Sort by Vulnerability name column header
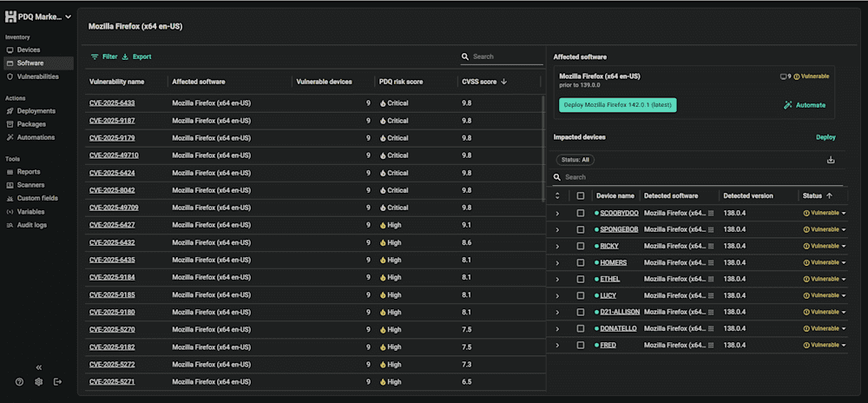868x403 pixels. coord(117,82)
